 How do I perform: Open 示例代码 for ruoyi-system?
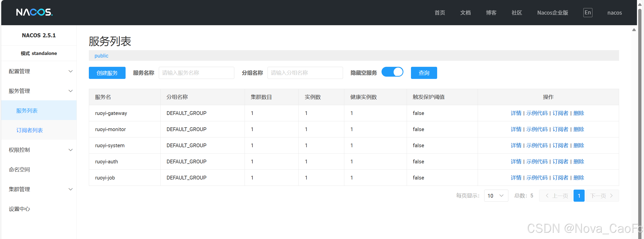[537, 145]
